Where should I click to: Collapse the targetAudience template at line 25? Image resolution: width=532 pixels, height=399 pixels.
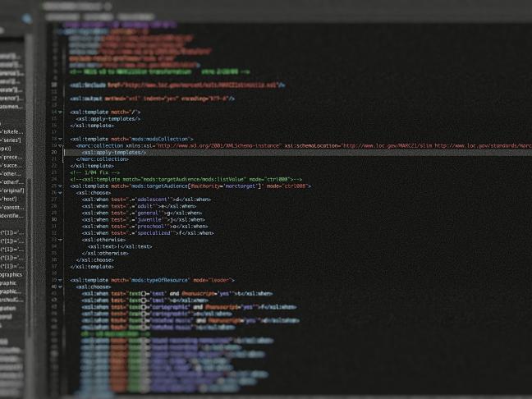point(61,186)
